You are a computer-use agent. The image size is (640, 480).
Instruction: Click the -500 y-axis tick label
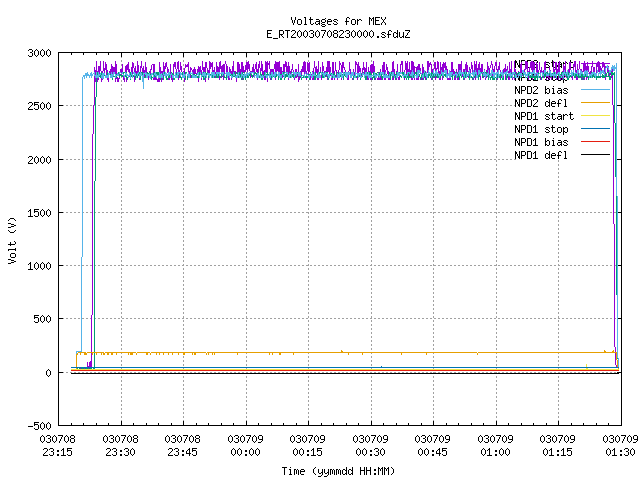pyautogui.click(x=40, y=426)
